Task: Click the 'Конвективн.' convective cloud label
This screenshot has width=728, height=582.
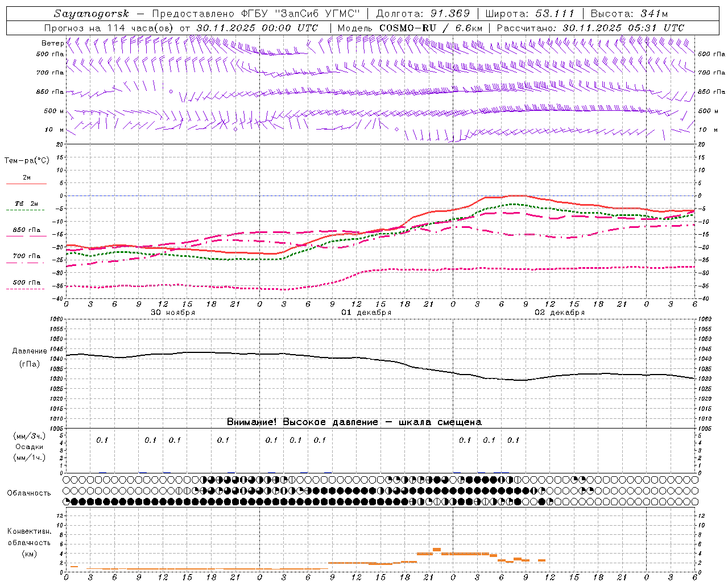Action: 30,531
